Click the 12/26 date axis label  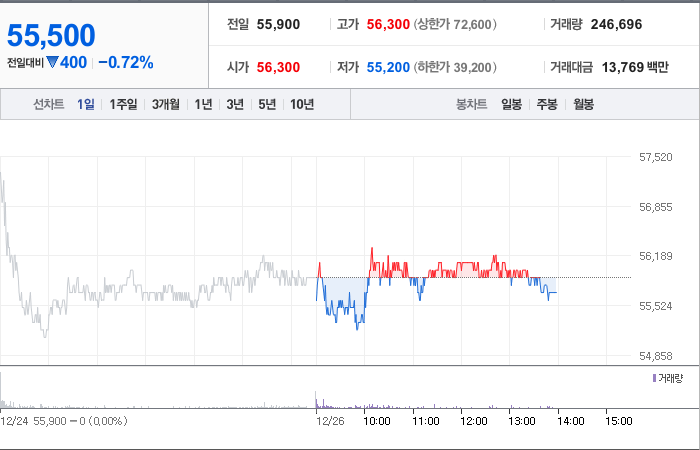pyautogui.click(x=330, y=421)
